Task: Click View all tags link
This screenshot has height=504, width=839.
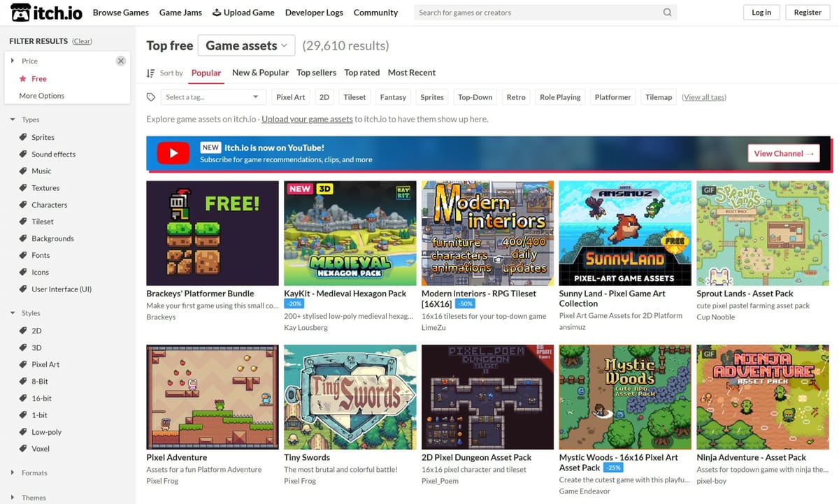Action: 704,97
